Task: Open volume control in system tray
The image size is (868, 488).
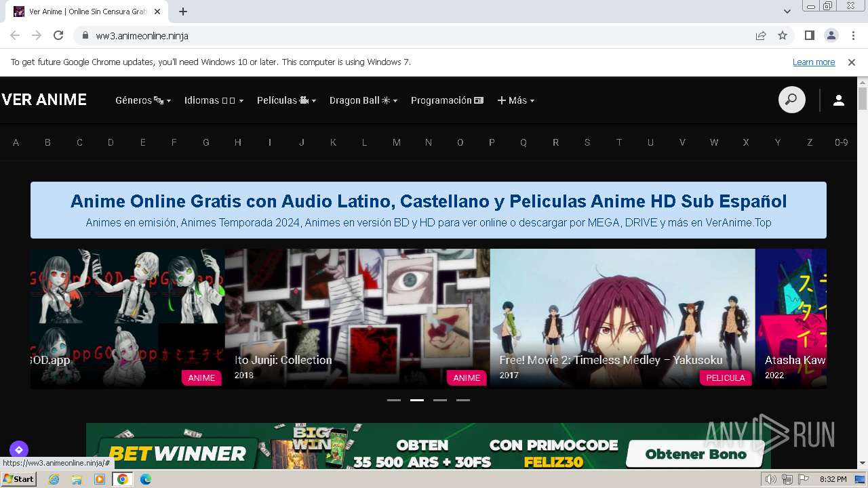Action: coord(771,479)
